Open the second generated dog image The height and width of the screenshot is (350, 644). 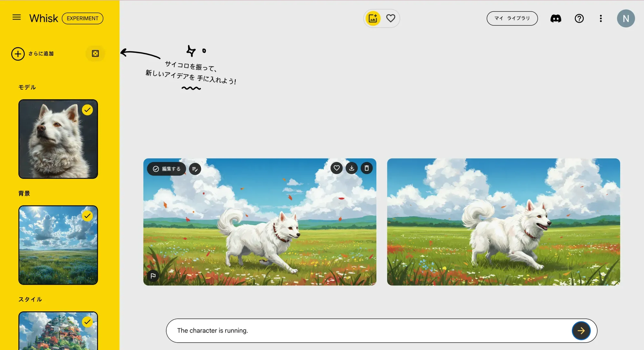pos(503,222)
